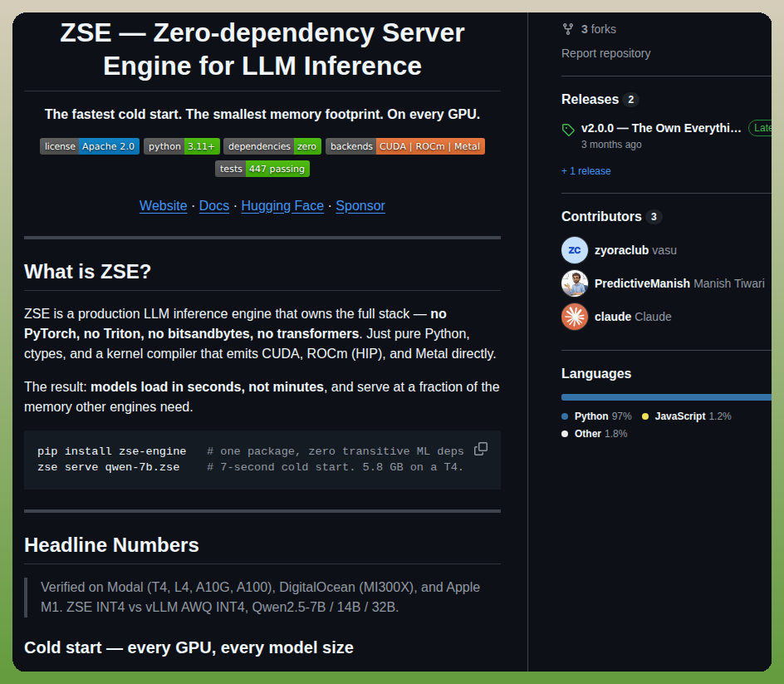
Task: Open the Releases heading link
Action: click(590, 99)
